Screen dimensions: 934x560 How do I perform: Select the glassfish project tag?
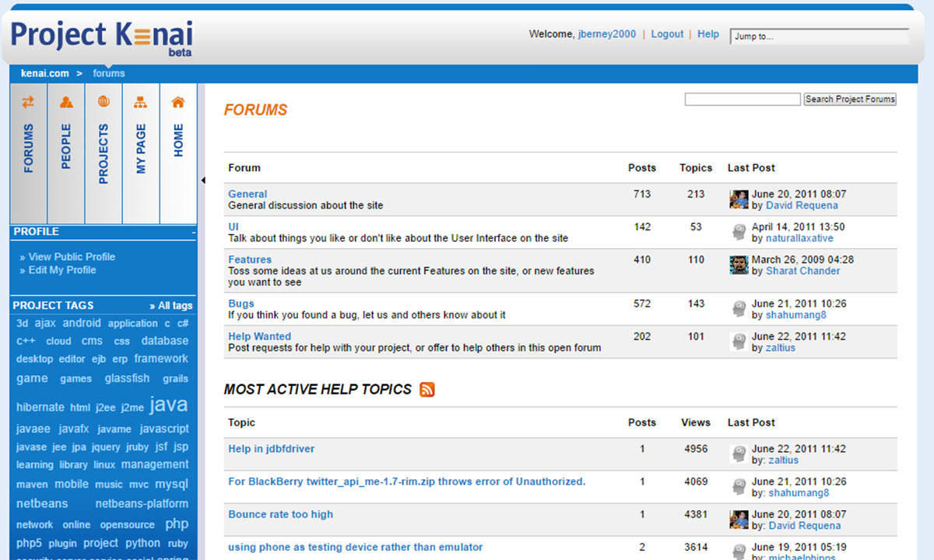point(127,378)
